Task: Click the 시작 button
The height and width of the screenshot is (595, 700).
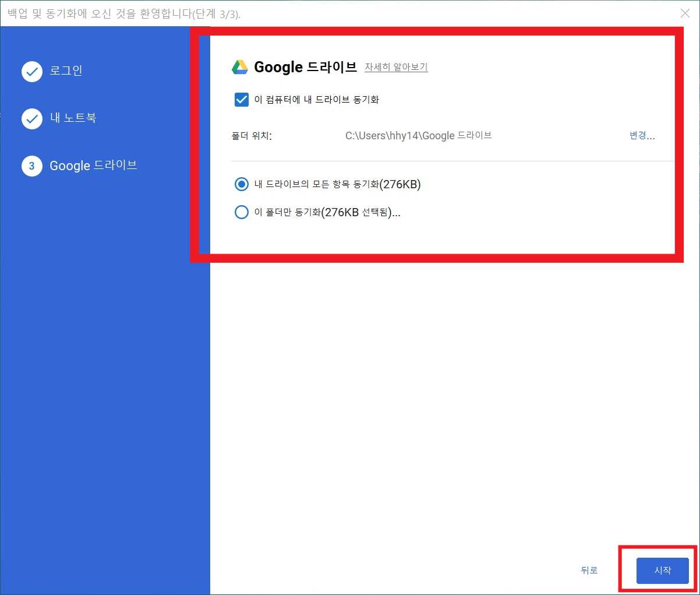Action: (x=663, y=571)
